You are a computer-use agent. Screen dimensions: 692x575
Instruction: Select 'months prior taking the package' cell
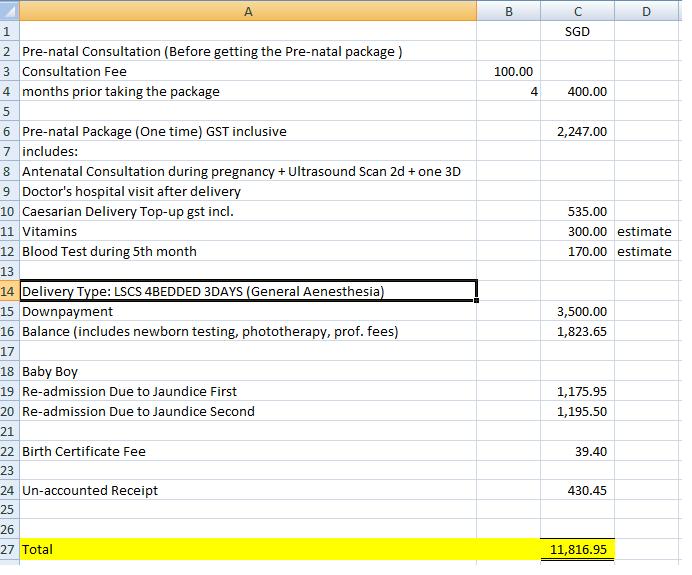pos(248,91)
